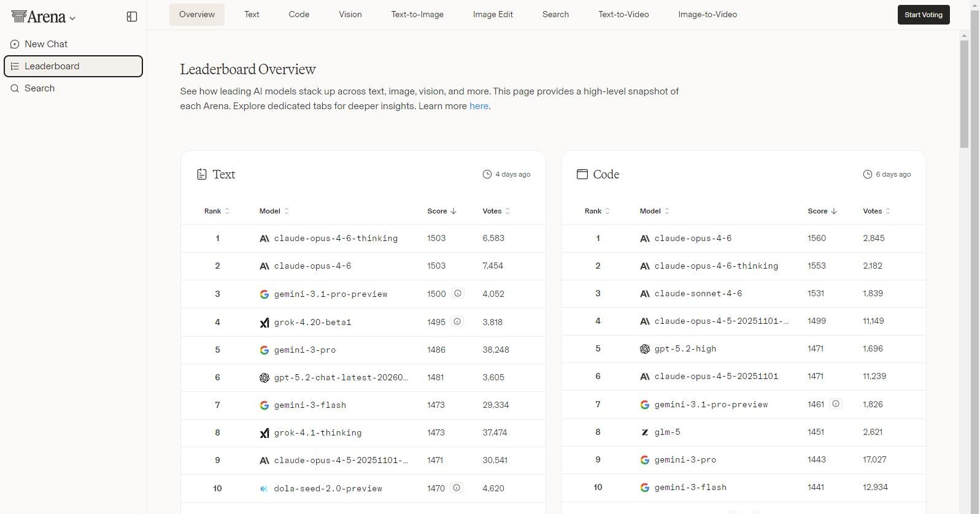Sort Code table by Rank
The height and width of the screenshot is (514, 980).
(x=598, y=211)
